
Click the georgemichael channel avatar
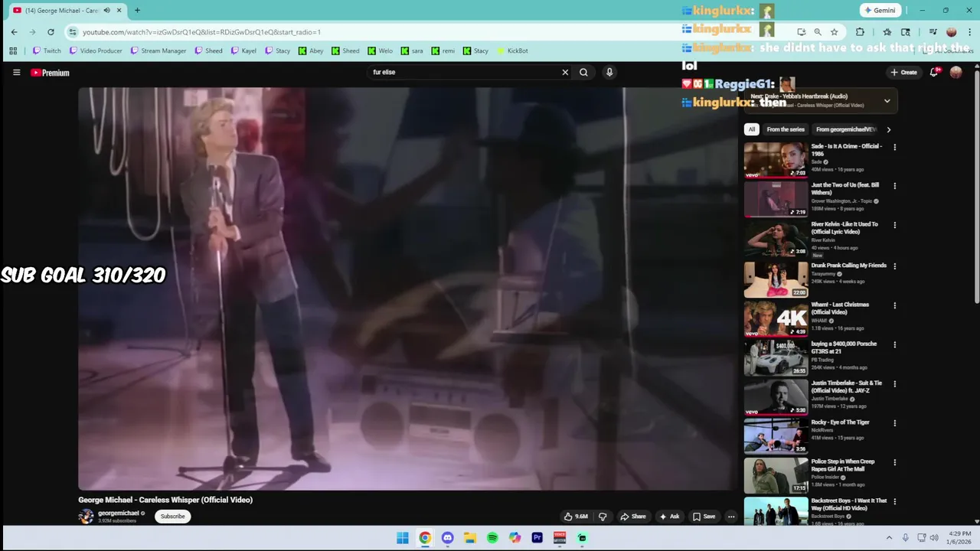pos(86,517)
